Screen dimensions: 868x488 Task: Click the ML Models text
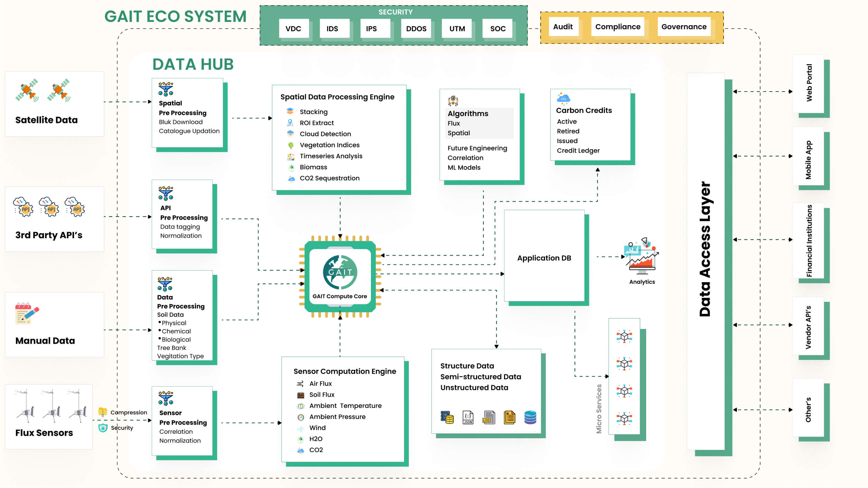click(464, 168)
